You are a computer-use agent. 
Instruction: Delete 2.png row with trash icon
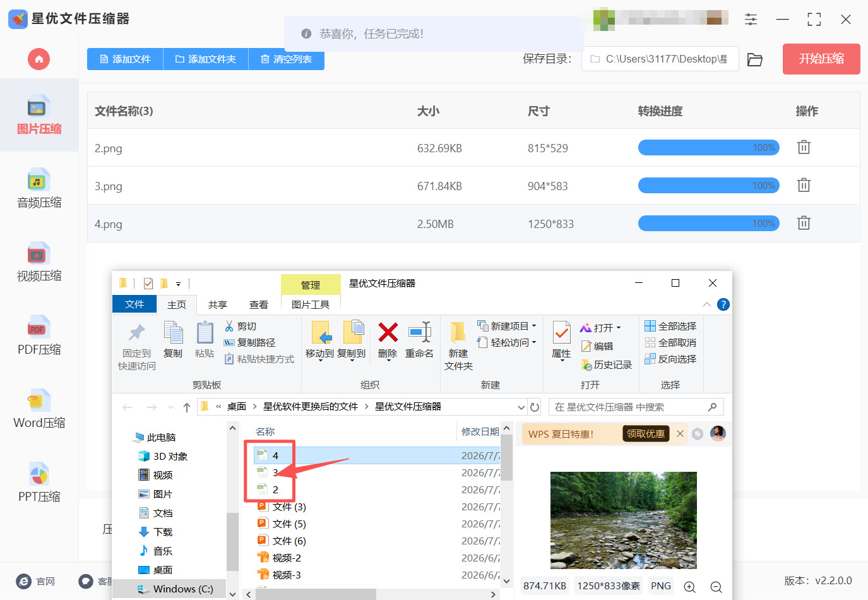(804, 147)
